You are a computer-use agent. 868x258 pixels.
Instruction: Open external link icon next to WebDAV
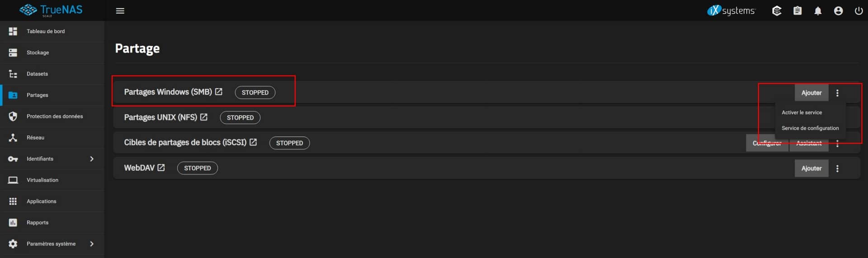click(161, 168)
